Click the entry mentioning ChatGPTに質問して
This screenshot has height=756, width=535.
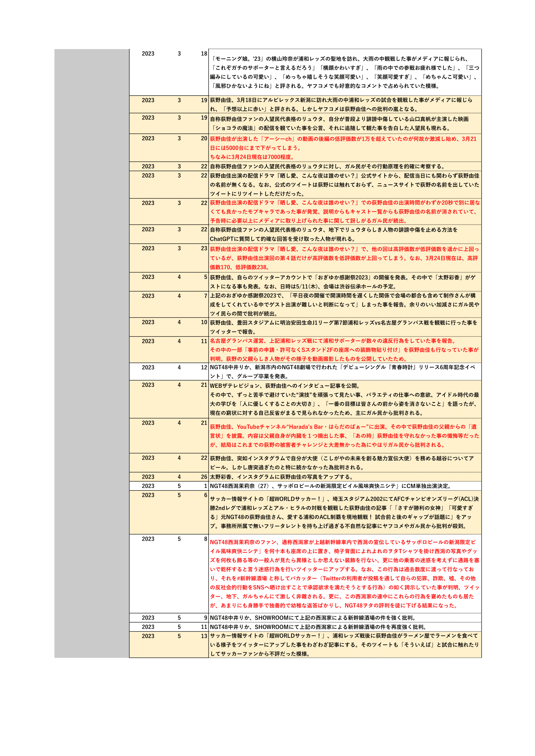pyautogui.click(x=345, y=234)
